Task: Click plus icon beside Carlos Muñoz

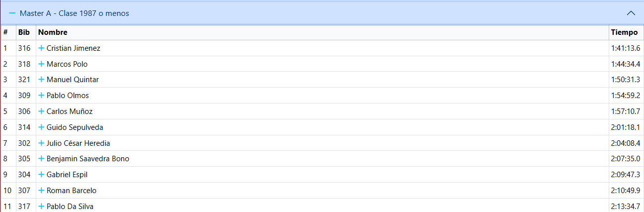Action: 42,111
